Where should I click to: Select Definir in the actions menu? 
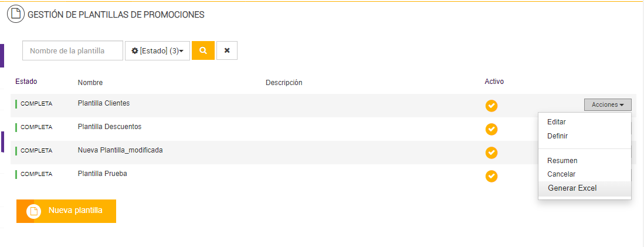(x=557, y=136)
